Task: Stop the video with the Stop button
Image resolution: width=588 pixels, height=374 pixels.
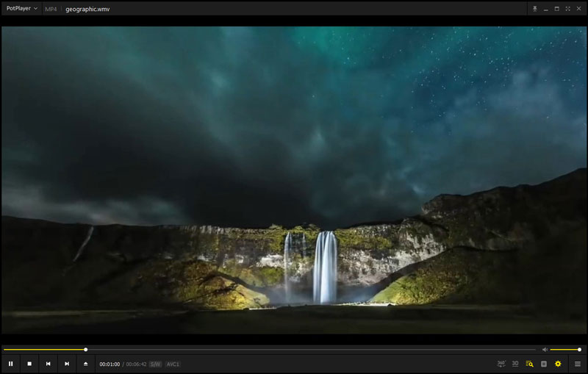Action: point(29,364)
